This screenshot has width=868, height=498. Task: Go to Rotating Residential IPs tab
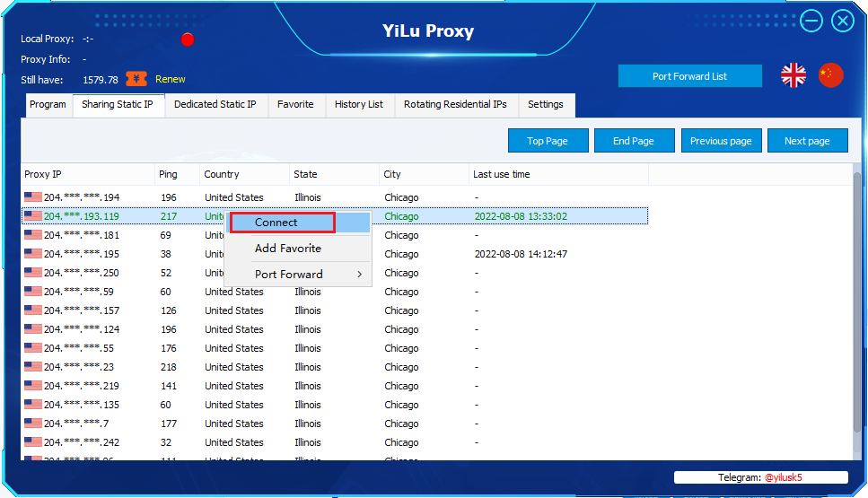[x=456, y=105]
